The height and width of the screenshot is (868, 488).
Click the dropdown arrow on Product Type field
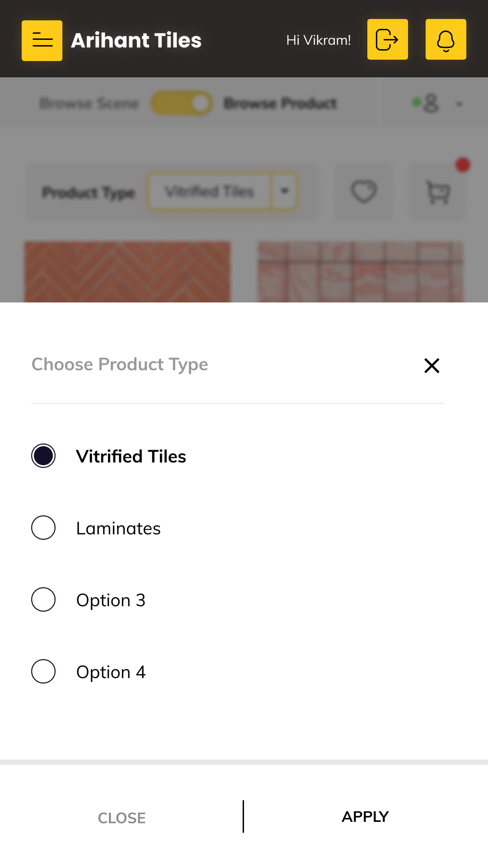coord(285,191)
